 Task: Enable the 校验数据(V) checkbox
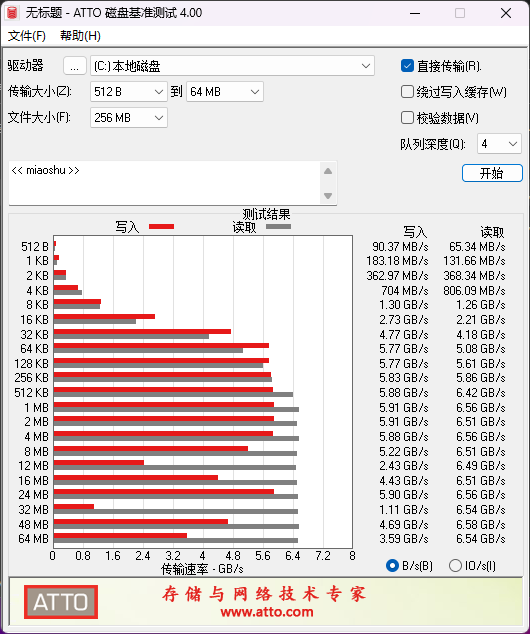pyautogui.click(x=407, y=118)
